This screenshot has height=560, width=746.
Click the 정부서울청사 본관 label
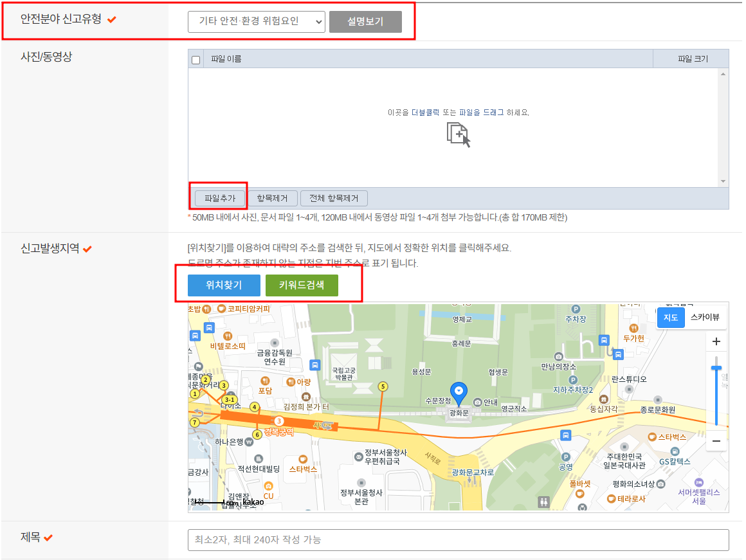[x=361, y=497]
